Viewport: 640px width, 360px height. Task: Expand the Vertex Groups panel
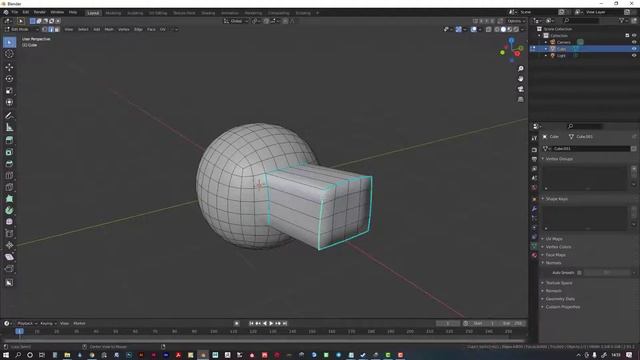(559, 159)
